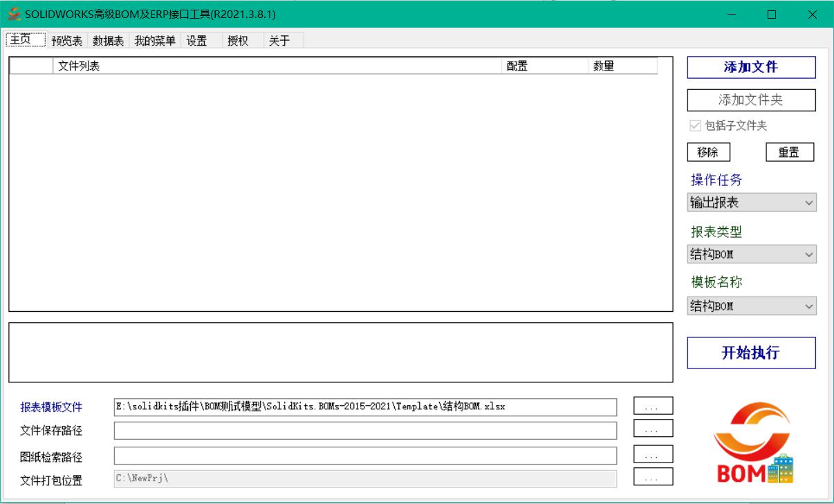Click the 添加文件 button
Screen dimensions: 834x504
coord(751,67)
